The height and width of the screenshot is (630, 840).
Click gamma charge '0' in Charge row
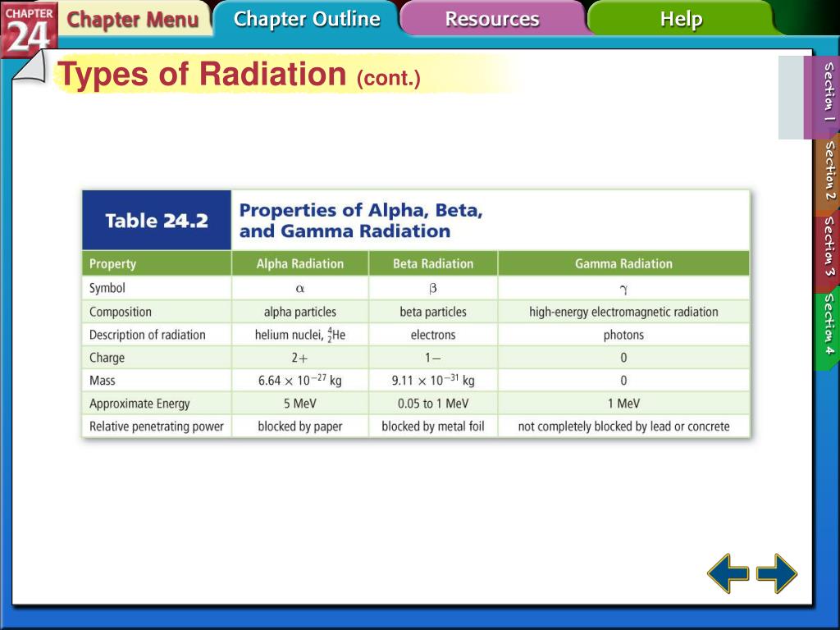pos(623,358)
